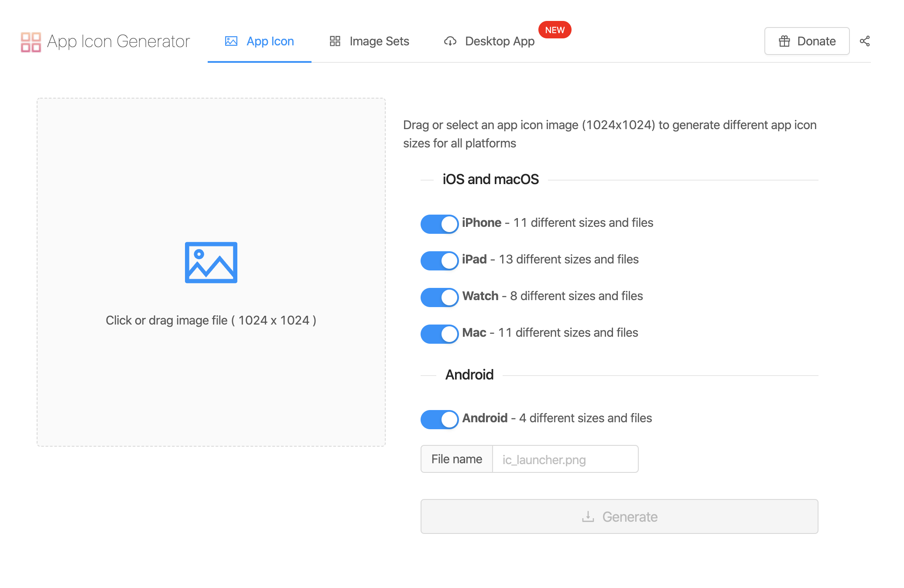This screenshot has width=904, height=588.
Task: Disable the iPhone sizes toggle
Action: (x=439, y=224)
